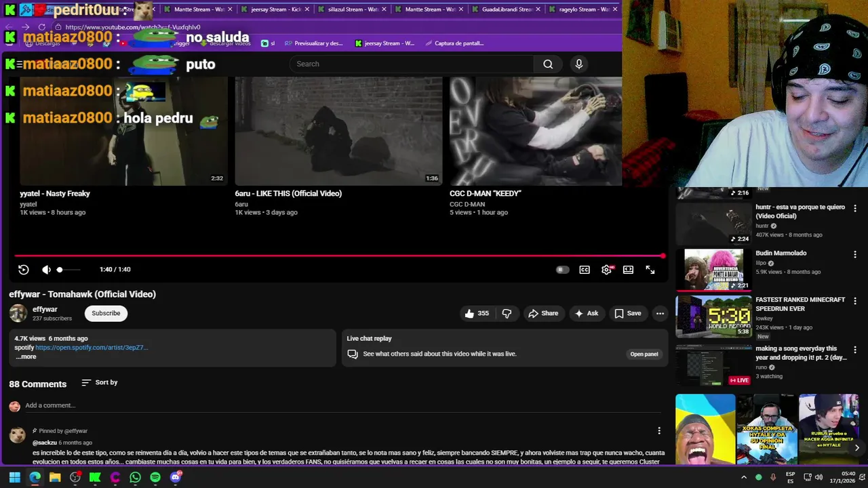Open Spotify from the taskbar

tap(155, 477)
